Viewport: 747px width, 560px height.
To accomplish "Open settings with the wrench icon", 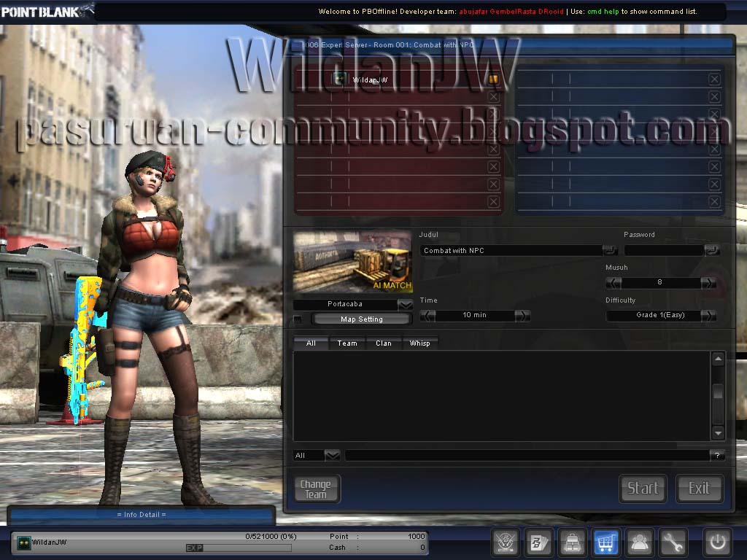I will coord(673,542).
